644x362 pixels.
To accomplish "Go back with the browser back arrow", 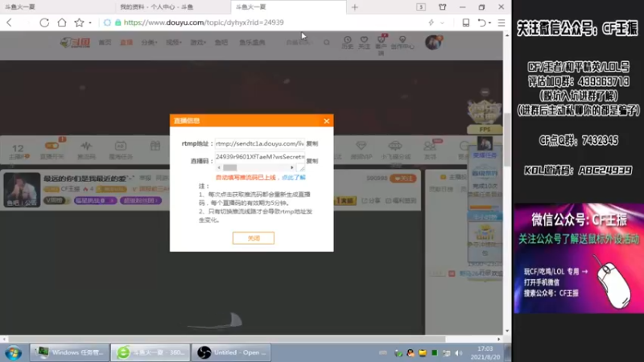I will click(10, 23).
